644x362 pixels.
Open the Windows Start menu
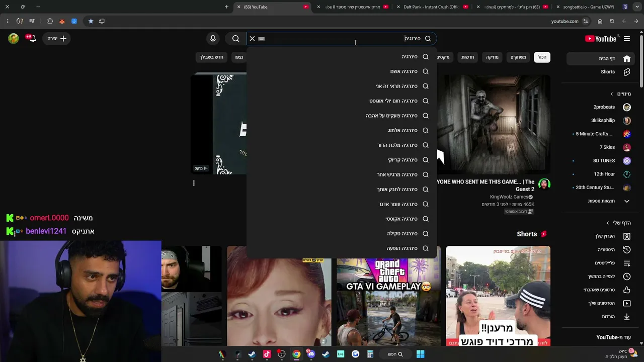(420, 354)
